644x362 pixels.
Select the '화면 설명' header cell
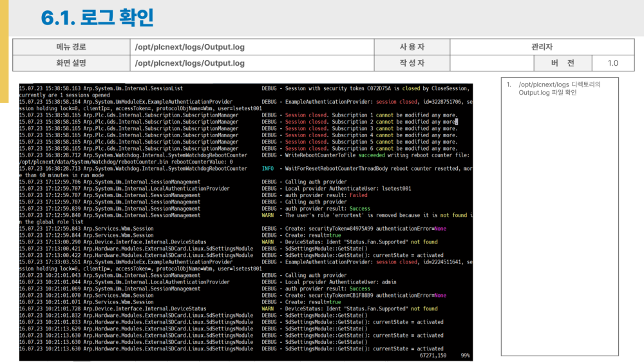pos(71,63)
